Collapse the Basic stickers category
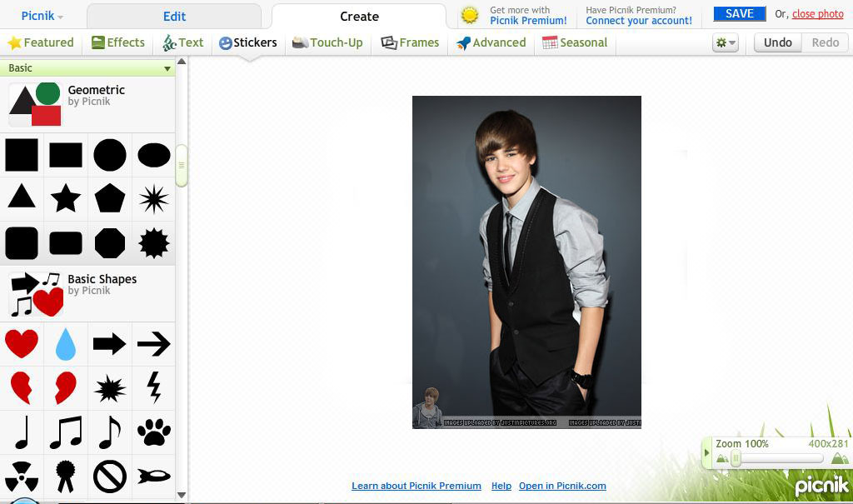The image size is (853, 504). pos(169,68)
